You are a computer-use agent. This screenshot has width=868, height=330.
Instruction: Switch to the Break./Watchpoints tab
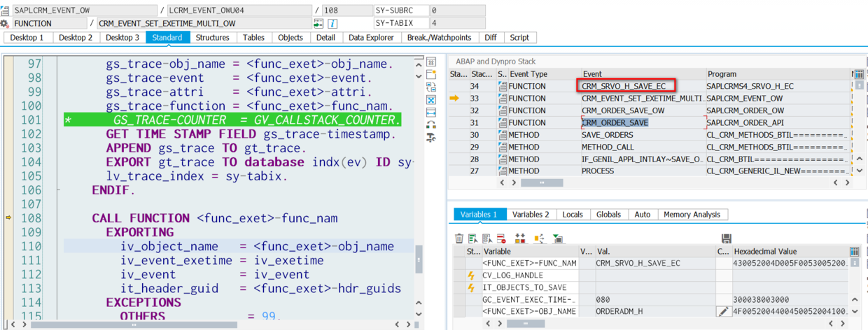click(x=439, y=38)
